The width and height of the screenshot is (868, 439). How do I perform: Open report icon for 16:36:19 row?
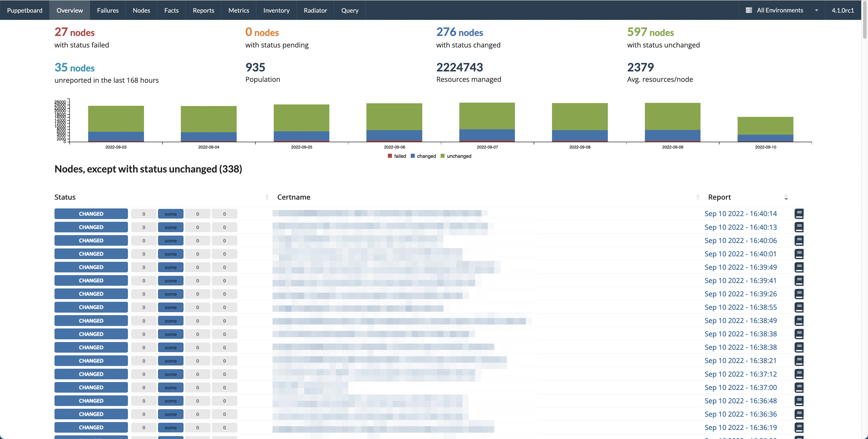point(799,427)
